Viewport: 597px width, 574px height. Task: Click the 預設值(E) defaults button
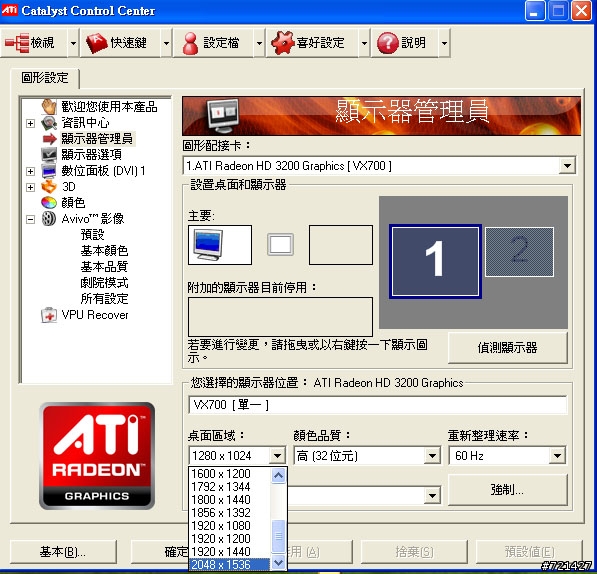point(529,552)
